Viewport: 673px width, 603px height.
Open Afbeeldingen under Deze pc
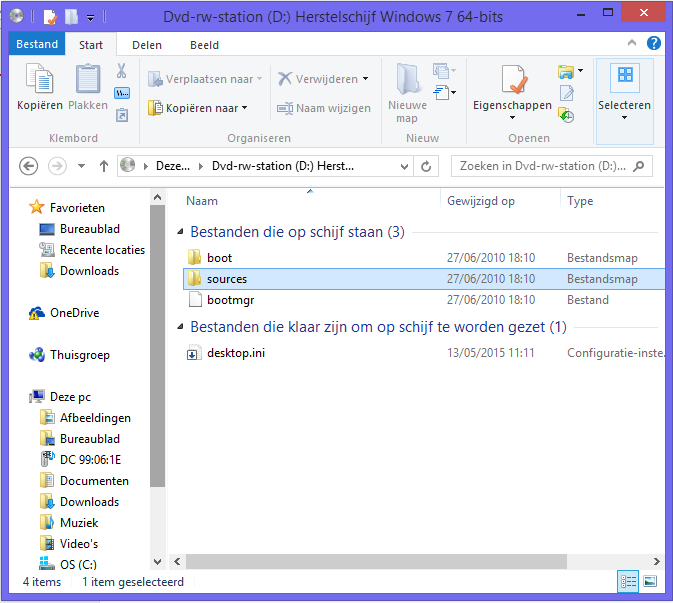click(x=85, y=418)
